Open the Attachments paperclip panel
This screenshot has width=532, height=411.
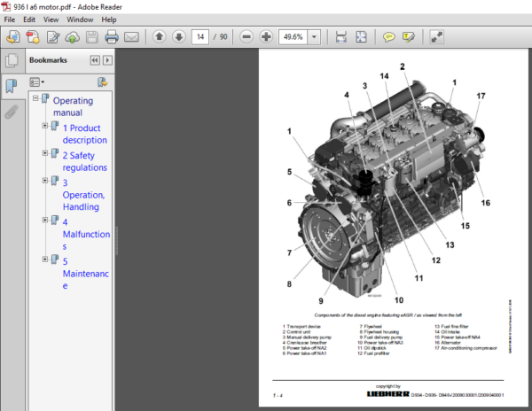pyautogui.click(x=12, y=112)
